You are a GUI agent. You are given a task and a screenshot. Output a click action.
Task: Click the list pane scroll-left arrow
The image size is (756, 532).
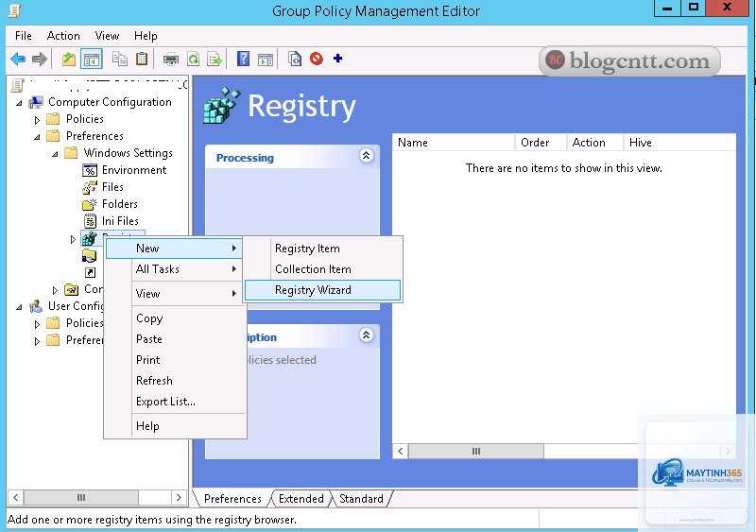point(401,451)
